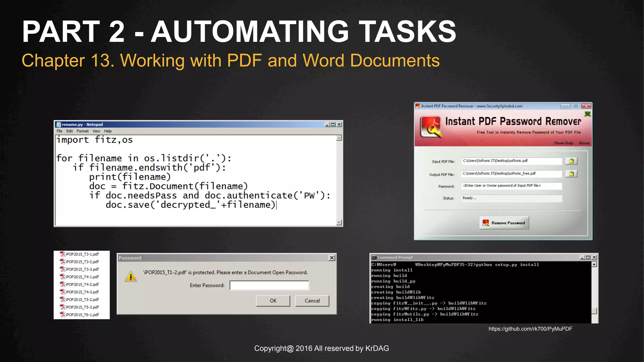This screenshot has height=362, width=644.
Task: Click the iPOP2015_T6-1.pdf file icon
Action: [63, 315]
